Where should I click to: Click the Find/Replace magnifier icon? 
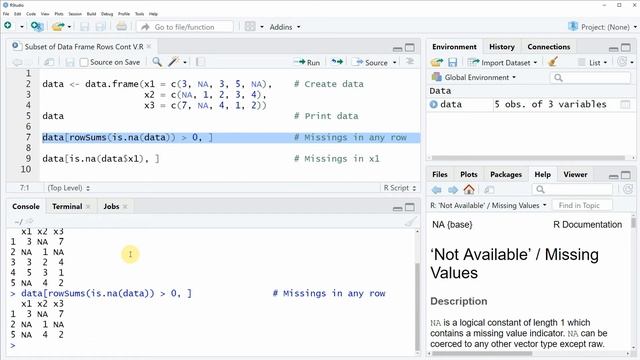pyautogui.click(x=157, y=62)
